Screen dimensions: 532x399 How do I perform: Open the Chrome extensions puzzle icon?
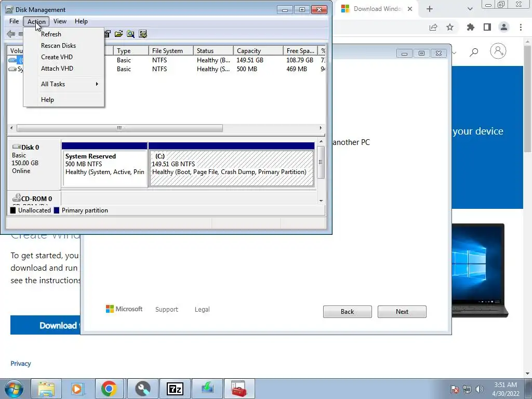coord(471,27)
